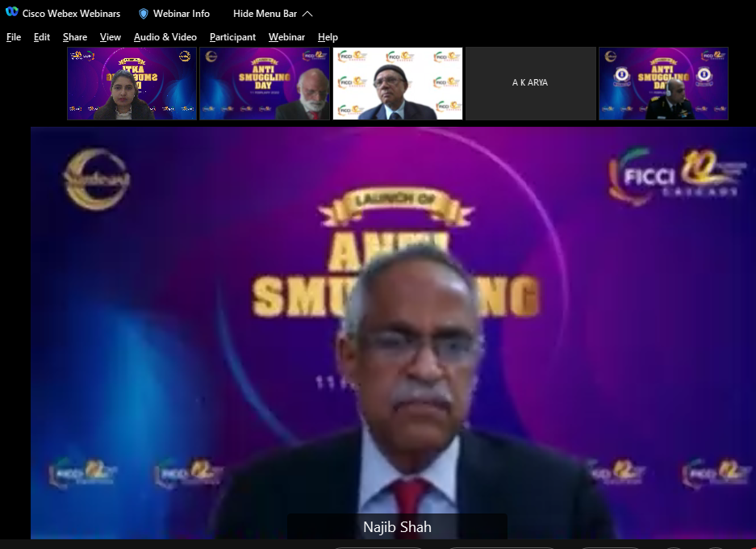Open the Edit menu
Screen dimensions: 756x549
pos(41,37)
